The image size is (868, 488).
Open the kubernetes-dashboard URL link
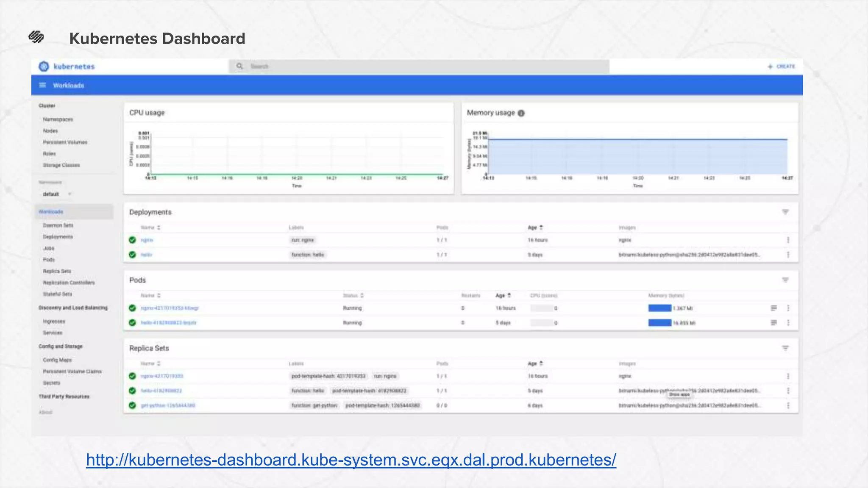[351, 460]
